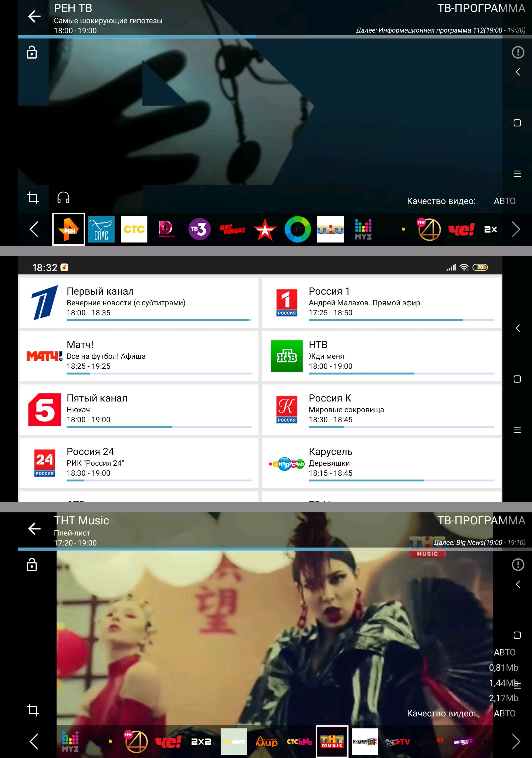Switch to the СТС channel
The height and width of the screenshot is (758, 532).
[134, 229]
